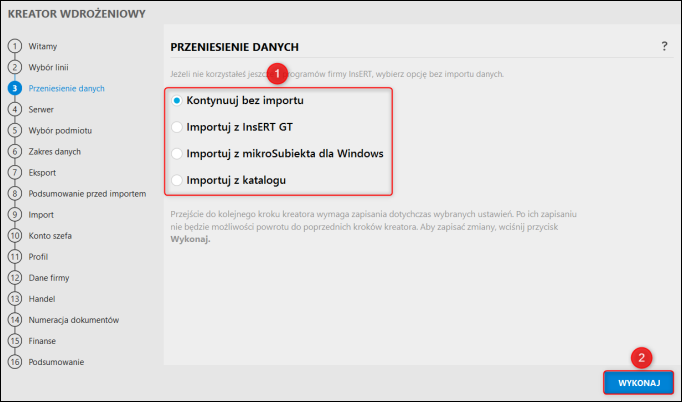Viewport: 682px width, 402px height.
Task: Select the Kontynuuj bez importu radio option
Action: coord(177,102)
